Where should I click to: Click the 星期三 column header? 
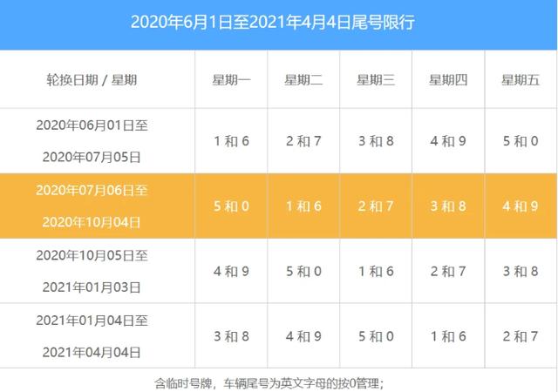point(376,79)
